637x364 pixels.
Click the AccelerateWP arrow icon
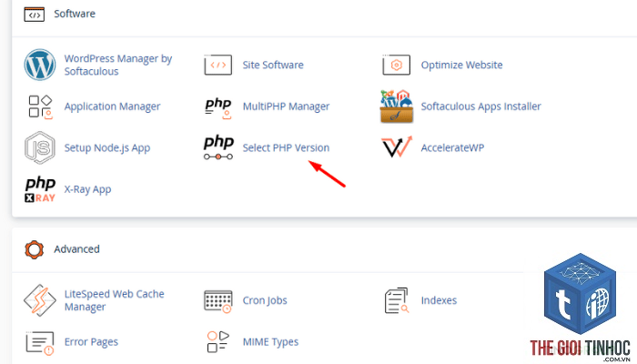(397, 147)
